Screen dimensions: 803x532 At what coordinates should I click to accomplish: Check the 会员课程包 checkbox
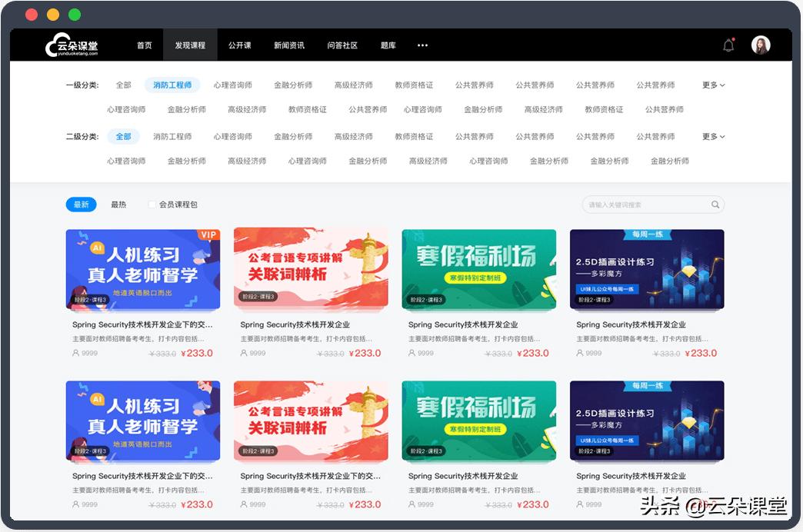coord(150,204)
